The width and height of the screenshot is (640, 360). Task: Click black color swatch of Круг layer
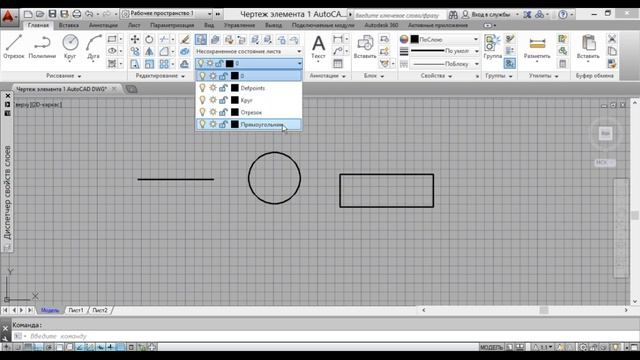[x=235, y=100]
